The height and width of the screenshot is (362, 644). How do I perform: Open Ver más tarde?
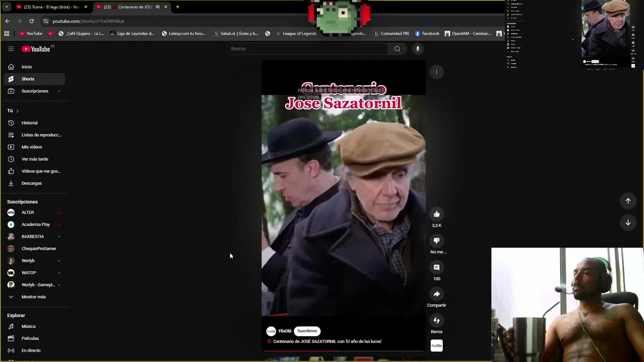tap(34, 159)
